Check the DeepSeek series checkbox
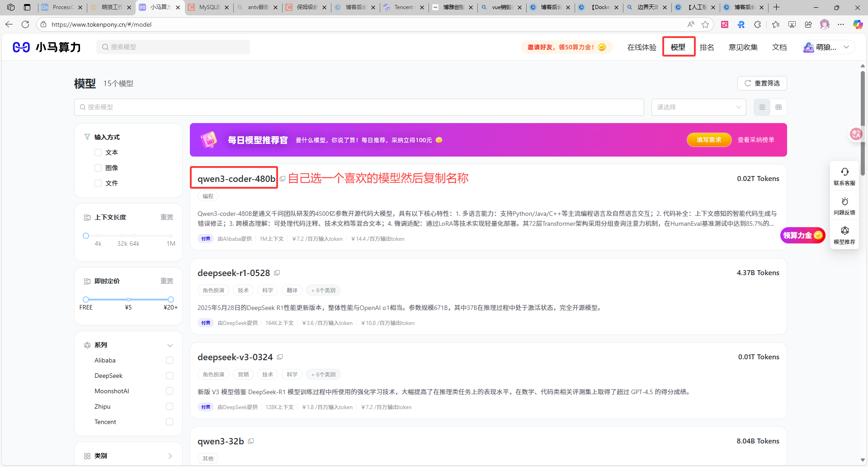This screenshot has height=467, width=868. [x=170, y=376]
